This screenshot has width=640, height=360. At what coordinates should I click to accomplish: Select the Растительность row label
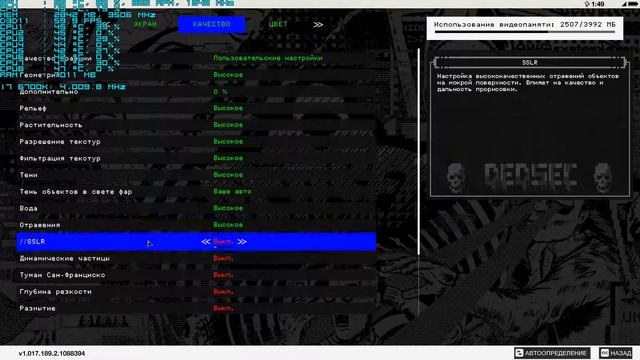click(51, 125)
